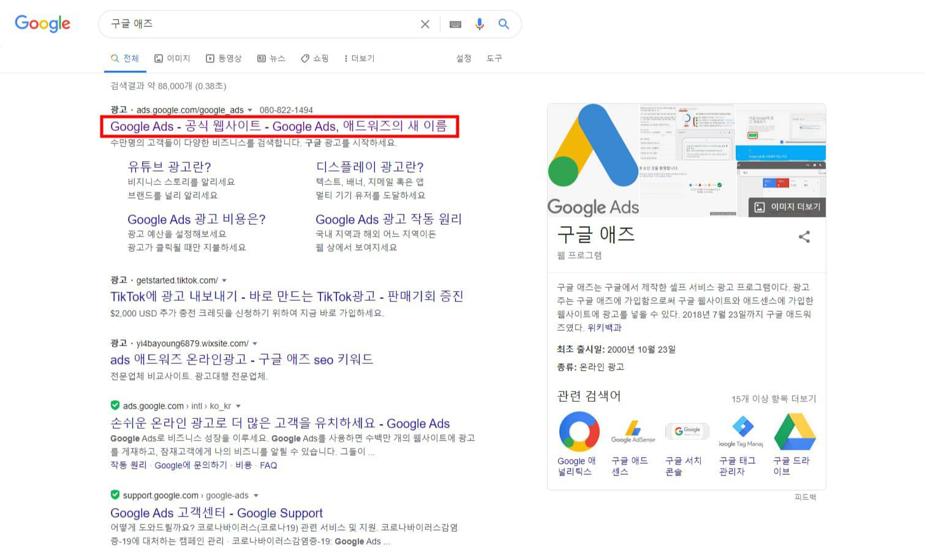
Task: Switch to the 동영상 tab
Action: (x=224, y=58)
